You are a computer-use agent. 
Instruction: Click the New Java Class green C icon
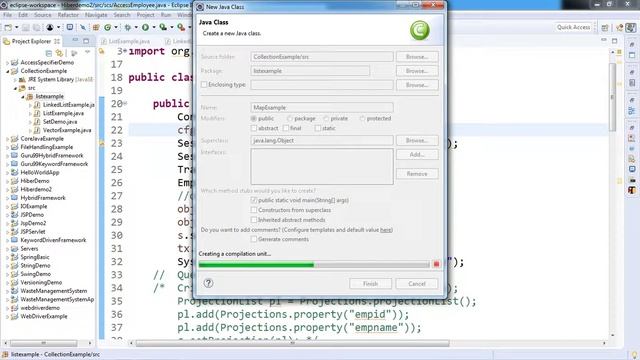(x=107, y=27)
